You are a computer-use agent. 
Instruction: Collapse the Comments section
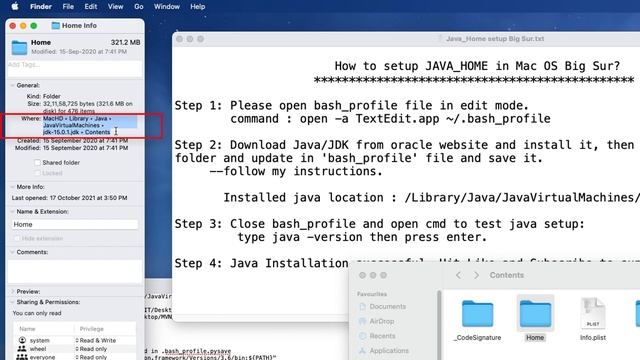pos(12,252)
